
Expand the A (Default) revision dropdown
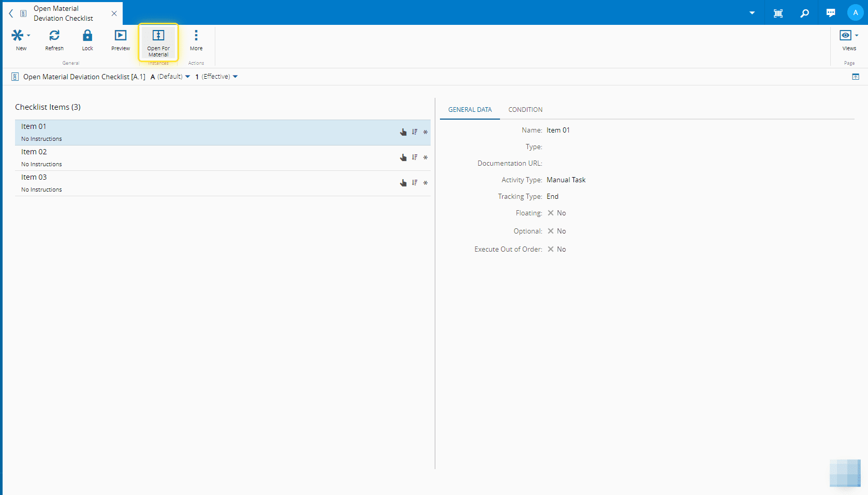(187, 77)
